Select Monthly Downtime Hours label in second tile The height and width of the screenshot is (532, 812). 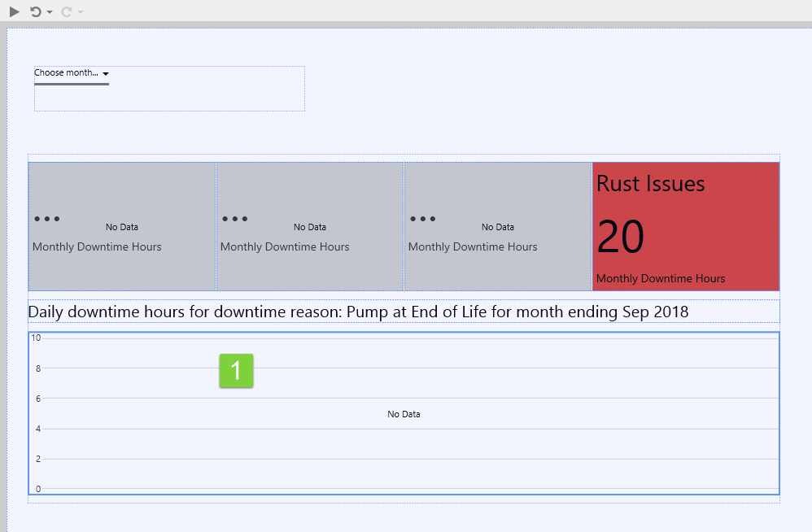click(x=285, y=246)
